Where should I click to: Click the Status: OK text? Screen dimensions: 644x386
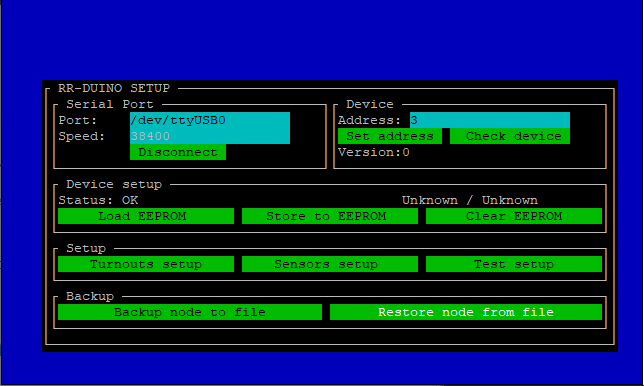pos(98,200)
